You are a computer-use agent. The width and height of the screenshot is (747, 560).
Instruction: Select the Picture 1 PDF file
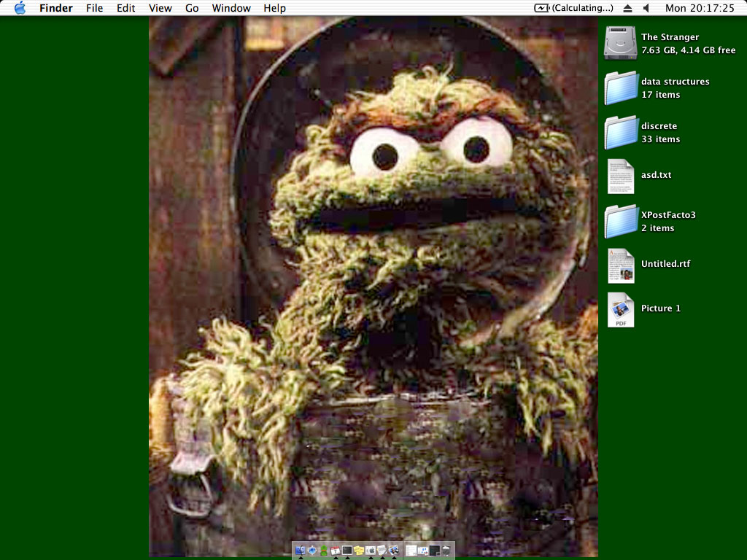click(x=621, y=310)
